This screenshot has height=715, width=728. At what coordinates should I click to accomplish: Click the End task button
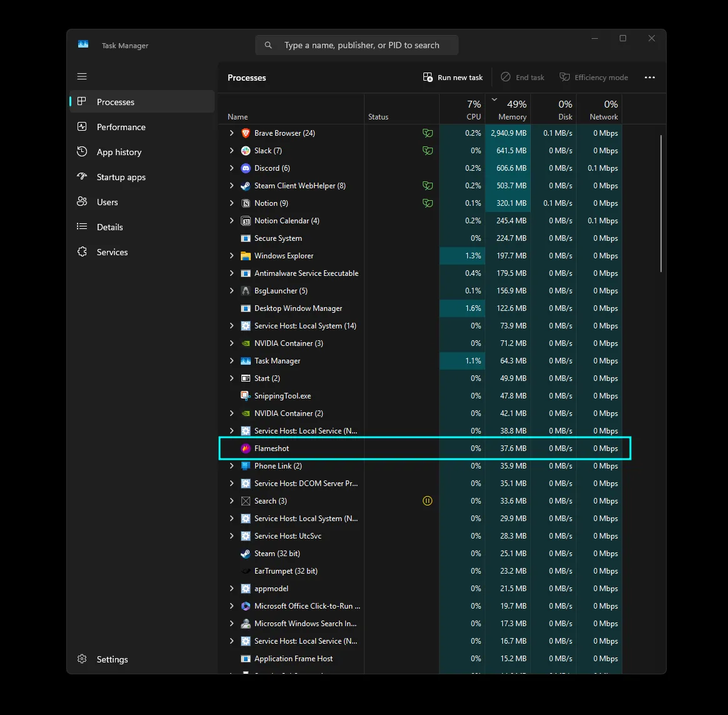[x=522, y=78]
